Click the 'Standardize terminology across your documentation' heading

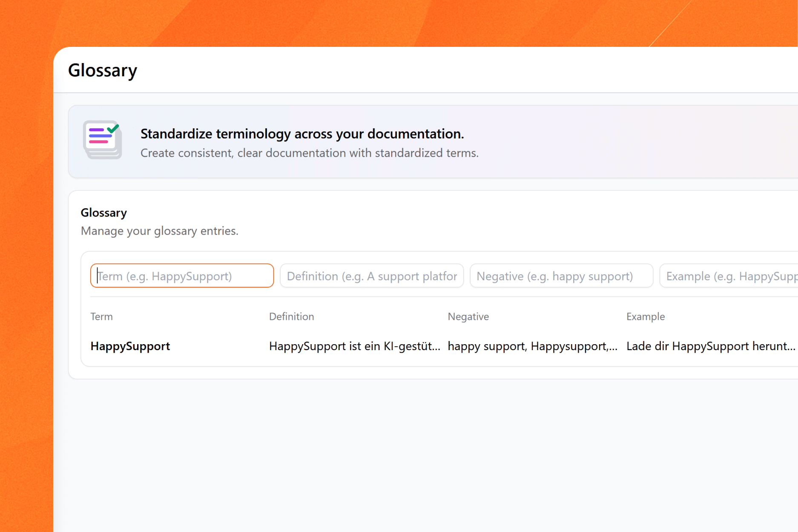[x=302, y=134]
